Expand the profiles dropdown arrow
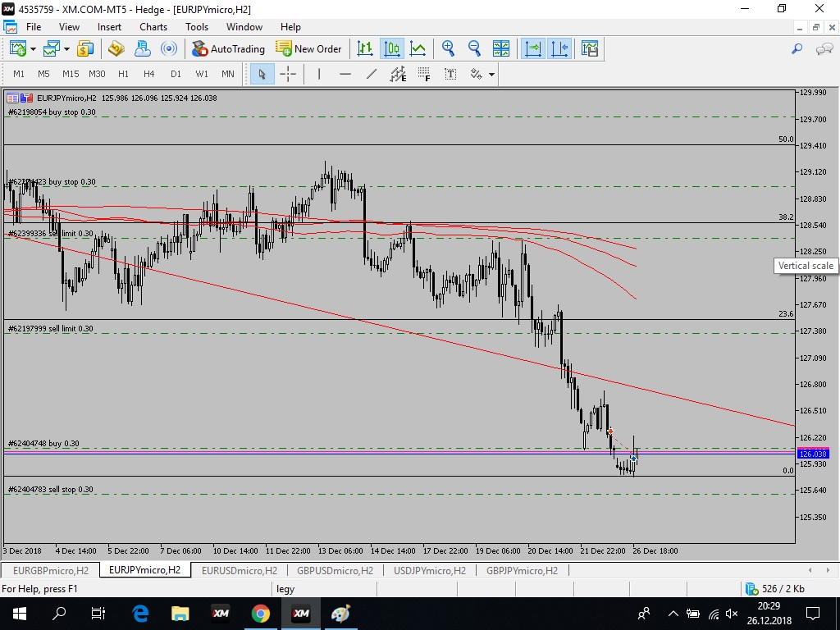Screen dimensions: 840x630 coord(67,49)
